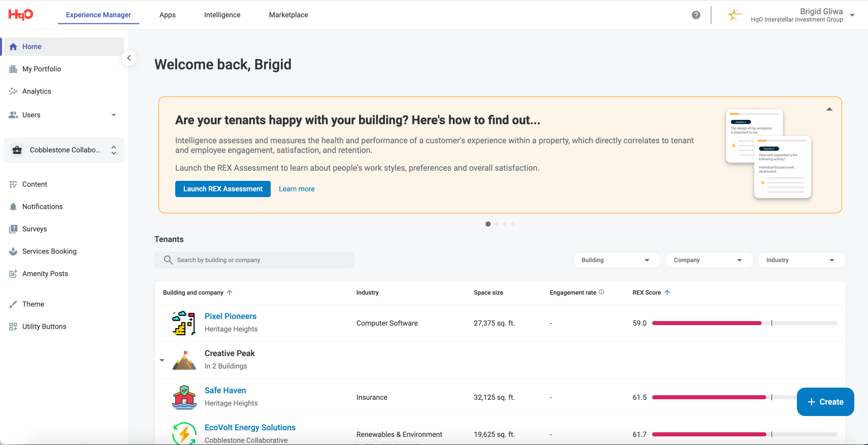Expand the Creative Peak row
Image resolution: width=868 pixels, height=445 pixels.
[x=162, y=360]
